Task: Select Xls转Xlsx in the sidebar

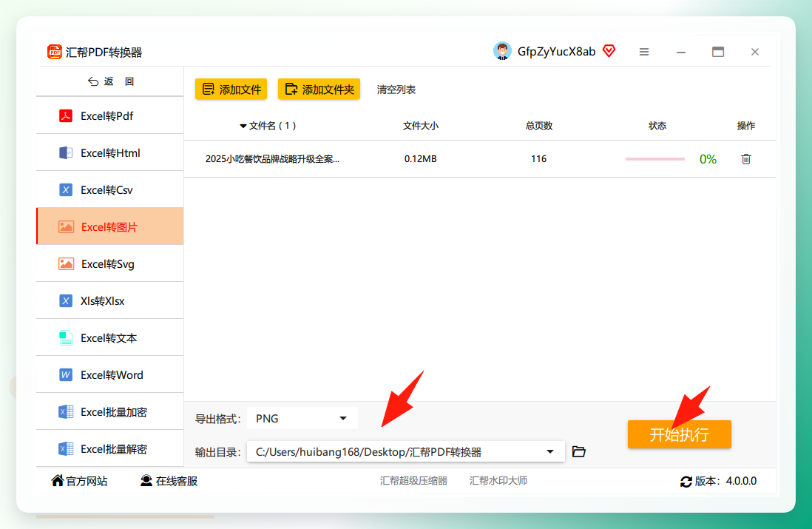Action: pyautogui.click(x=109, y=301)
